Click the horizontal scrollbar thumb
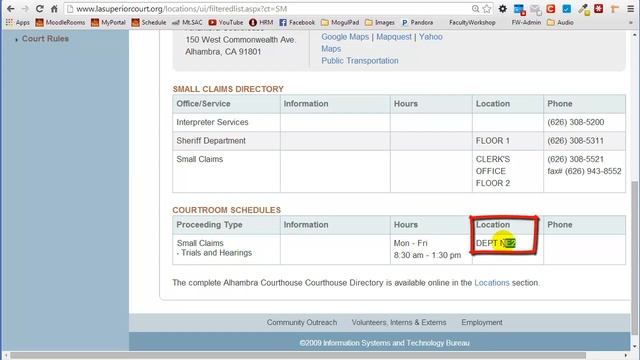Viewport: 640px width, 360px height. [298, 356]
